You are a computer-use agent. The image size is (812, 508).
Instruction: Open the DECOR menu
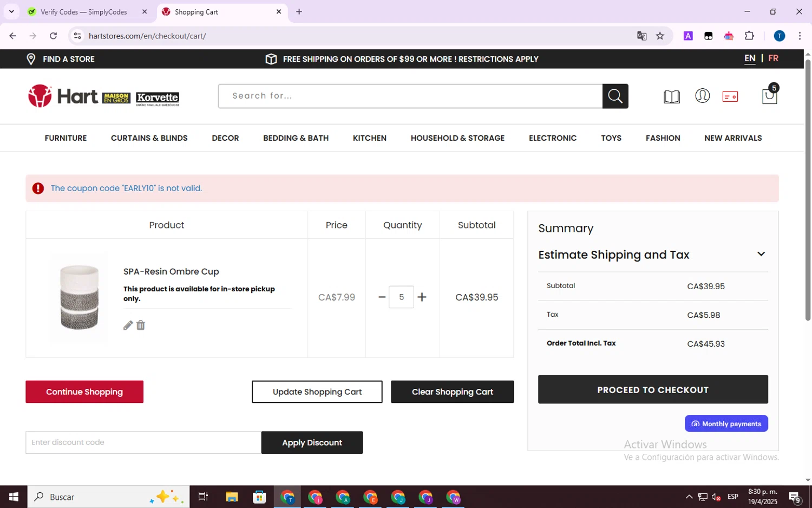tap(225, 138)
